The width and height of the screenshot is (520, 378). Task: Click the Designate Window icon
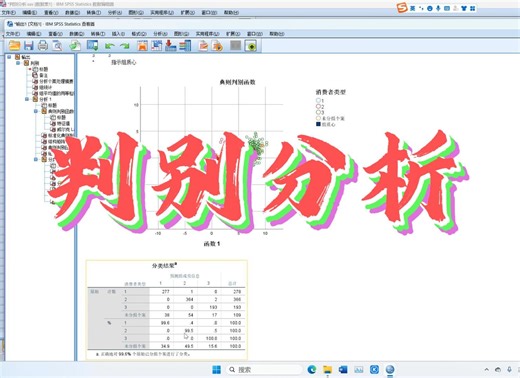251,46
